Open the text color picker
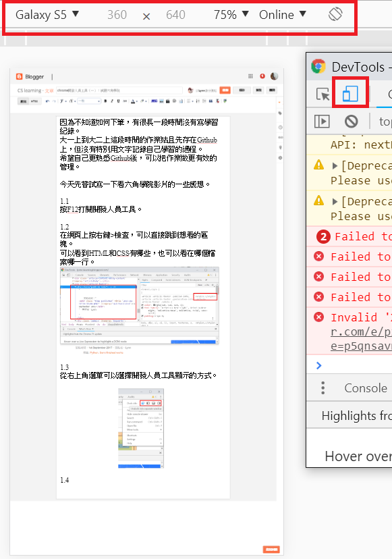This screenshot has width=392, height=559. tap(134, 101)
